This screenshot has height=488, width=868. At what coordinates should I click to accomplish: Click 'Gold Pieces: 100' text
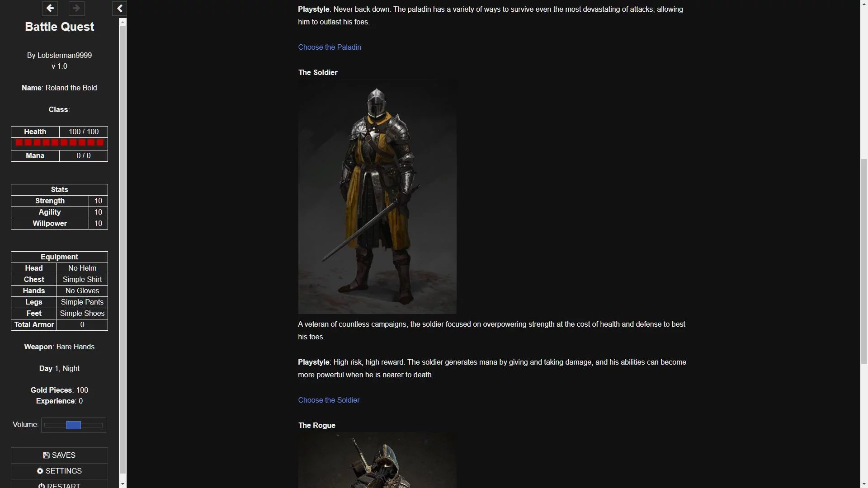tap(59, 390)
